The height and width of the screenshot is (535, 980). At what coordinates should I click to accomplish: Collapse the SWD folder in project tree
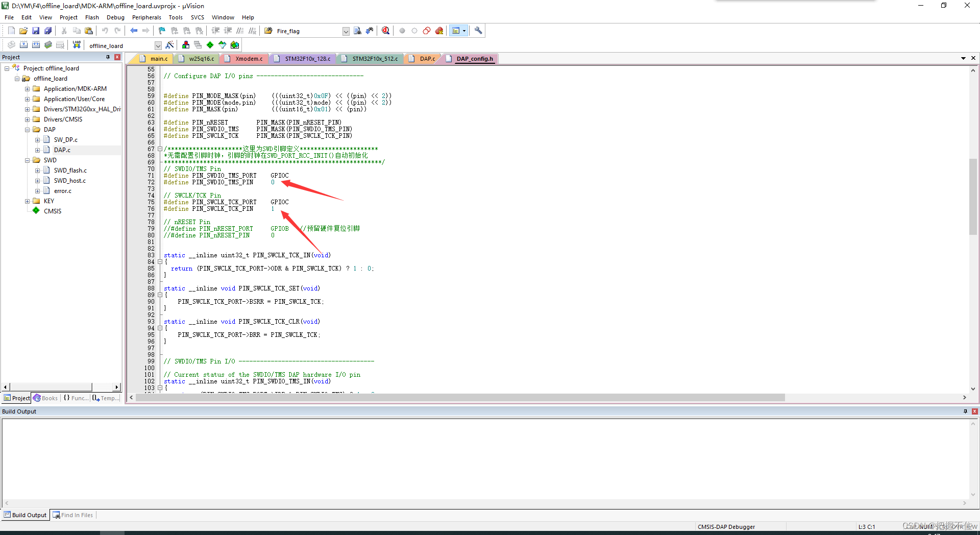coord(28,160)
